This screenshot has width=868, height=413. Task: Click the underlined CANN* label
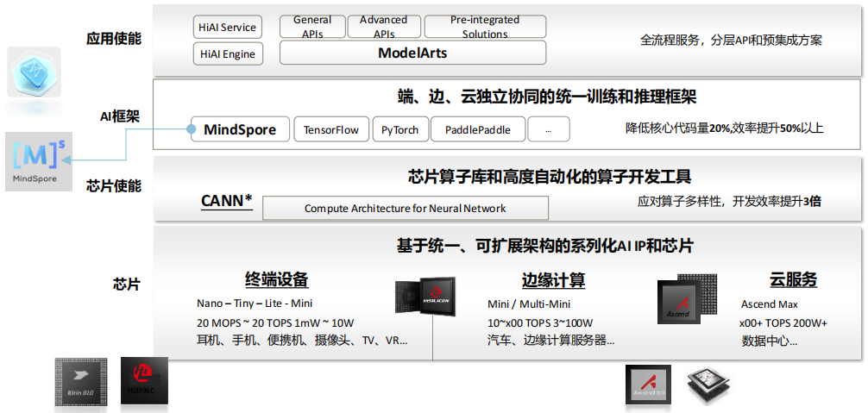[x=226, y=201]
